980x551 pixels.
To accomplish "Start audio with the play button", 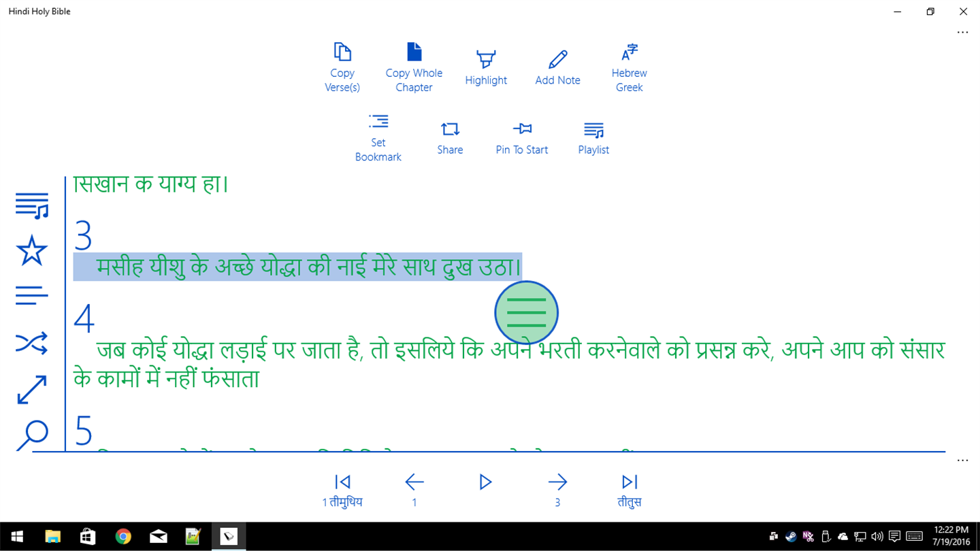I will point(485,482).
